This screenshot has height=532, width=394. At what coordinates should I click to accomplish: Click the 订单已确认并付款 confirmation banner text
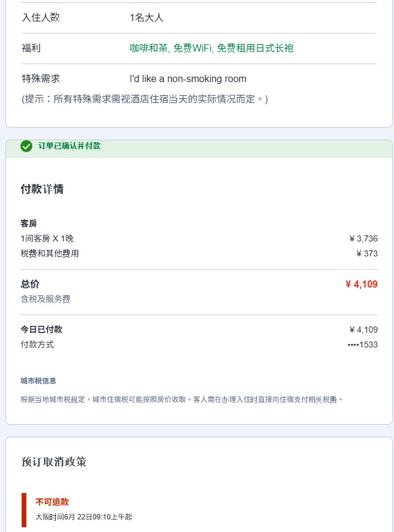[x=70, y=146]
